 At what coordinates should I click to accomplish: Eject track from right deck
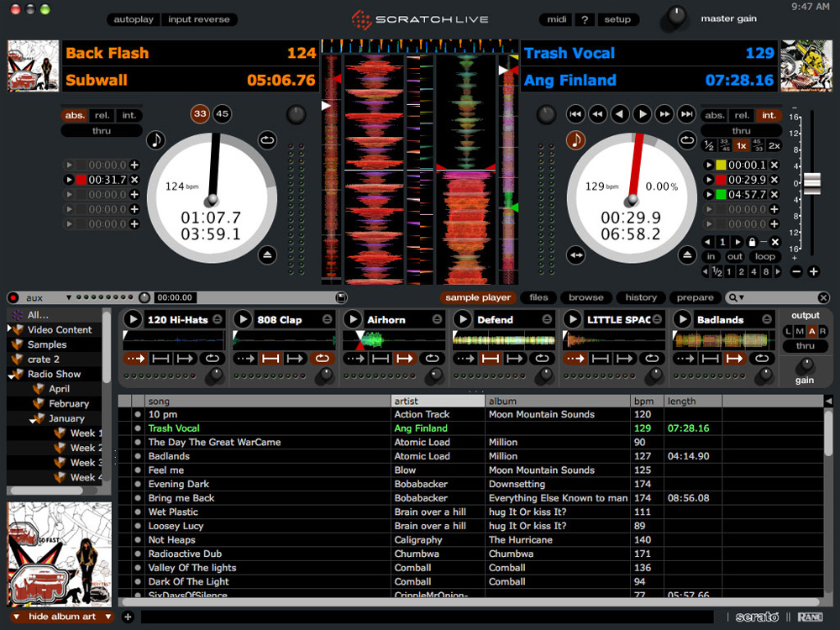(x=687, y=255)
